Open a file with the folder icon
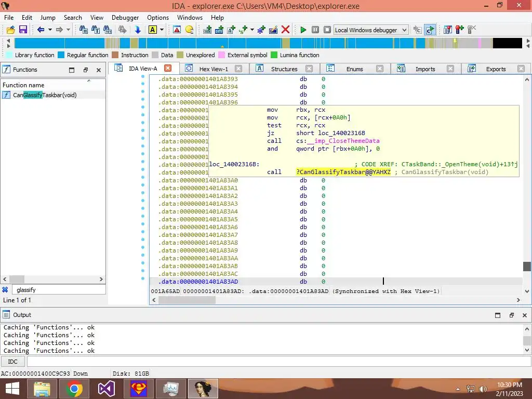Screen dimensions: 532x399 point(11,30)
